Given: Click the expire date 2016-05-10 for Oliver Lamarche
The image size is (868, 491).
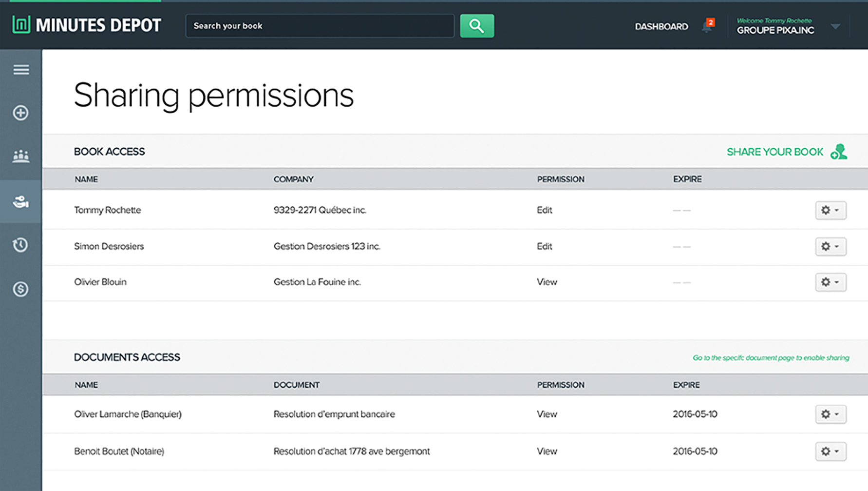Looking at the screenshot, I should click(695, 414).
